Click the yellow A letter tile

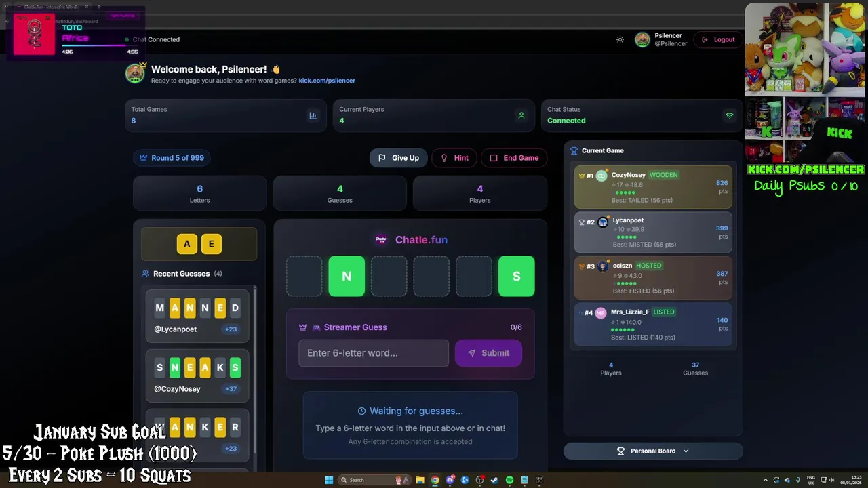187,244
